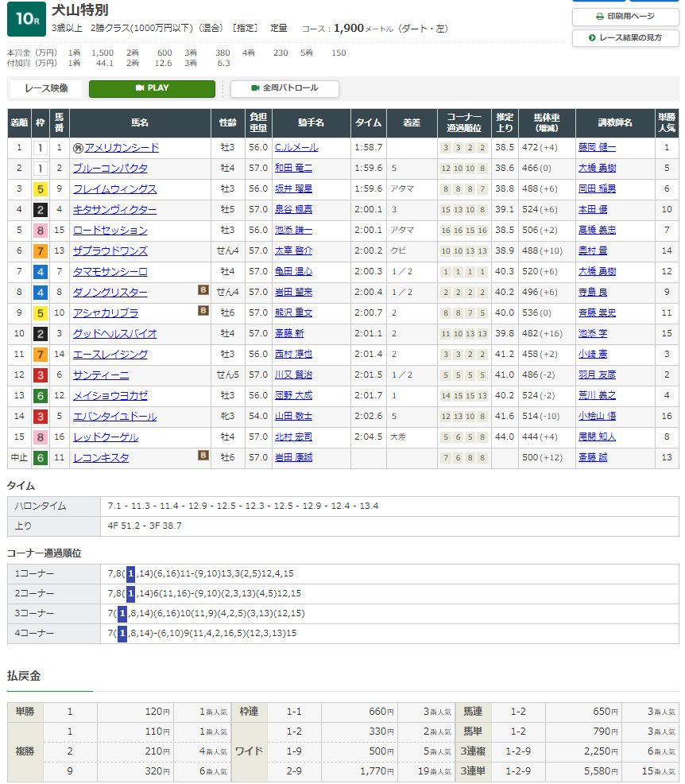Click the 印刷用ページ print page button
The image size is (685, 784).
click(625, 16)
